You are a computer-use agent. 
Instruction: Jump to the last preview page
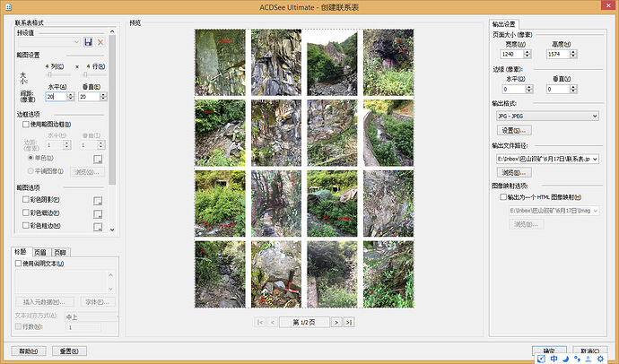(348, 321)
